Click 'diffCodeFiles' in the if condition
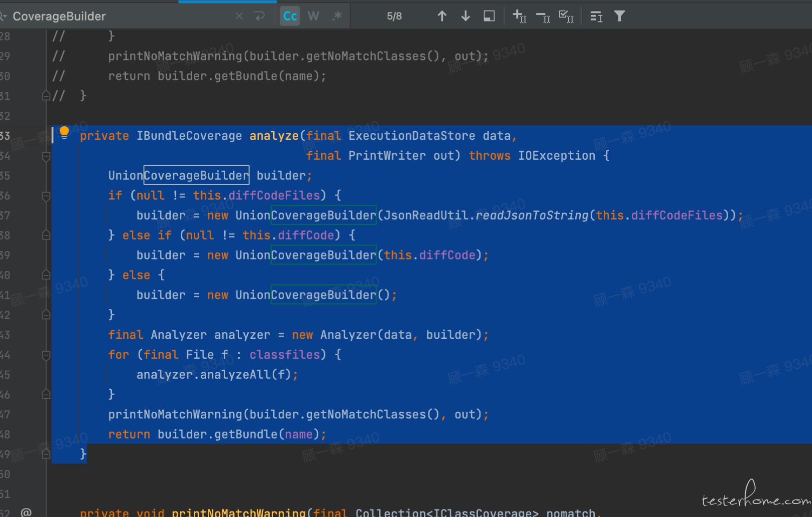Screen dimensions: 812x517 [x=274, y=195]
